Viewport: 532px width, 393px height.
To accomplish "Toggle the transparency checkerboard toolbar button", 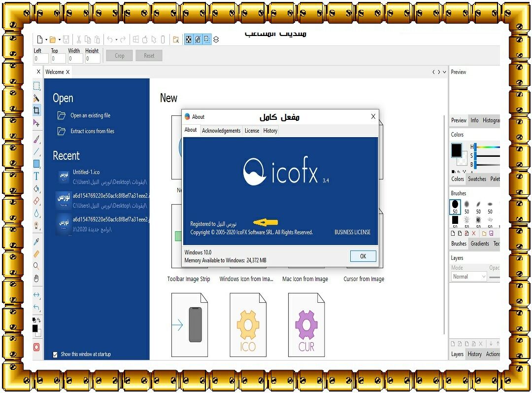I will click(188, 39).
